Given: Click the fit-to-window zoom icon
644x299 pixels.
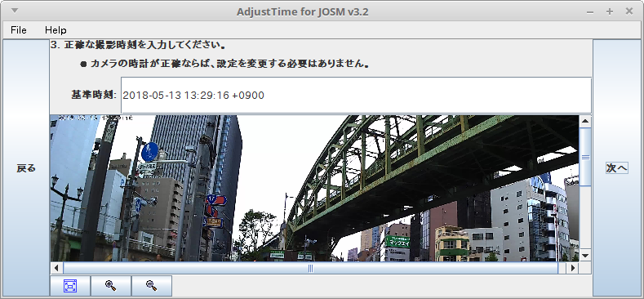Looking at the screenshot, I should pyautogui.click(x=70, y=286).
